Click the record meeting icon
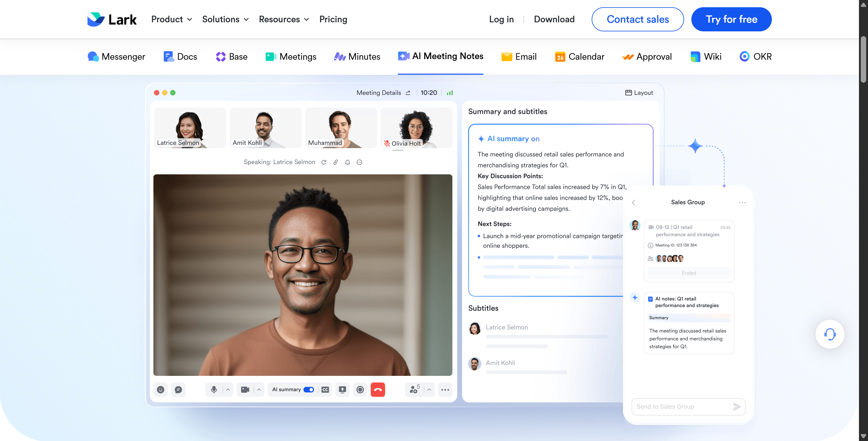The image size is (868, 441). [x=360, y=389]
